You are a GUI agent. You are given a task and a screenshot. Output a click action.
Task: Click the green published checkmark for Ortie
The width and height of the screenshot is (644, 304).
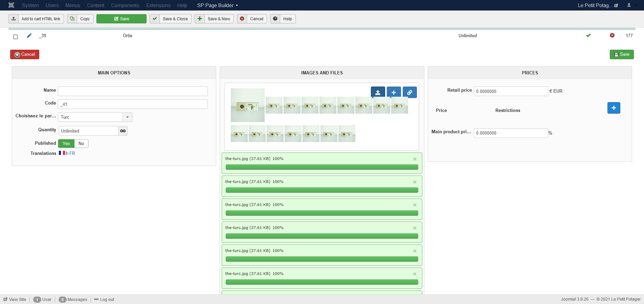(588, 36)
